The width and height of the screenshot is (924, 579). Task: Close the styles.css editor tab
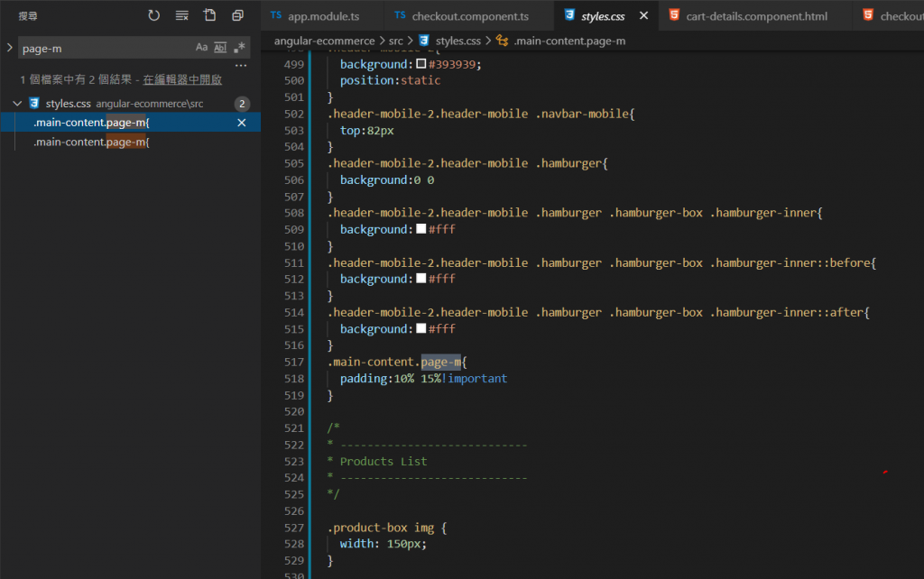click(x=643, y=16)
